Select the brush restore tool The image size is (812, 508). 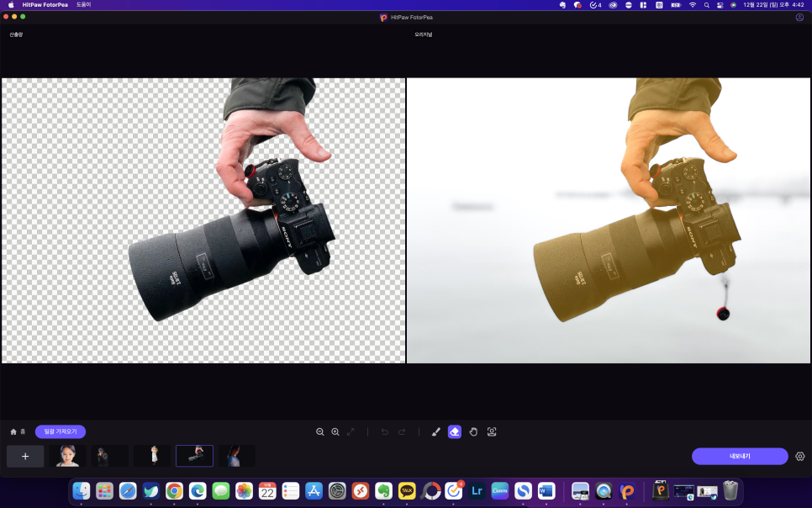point(436,431)
